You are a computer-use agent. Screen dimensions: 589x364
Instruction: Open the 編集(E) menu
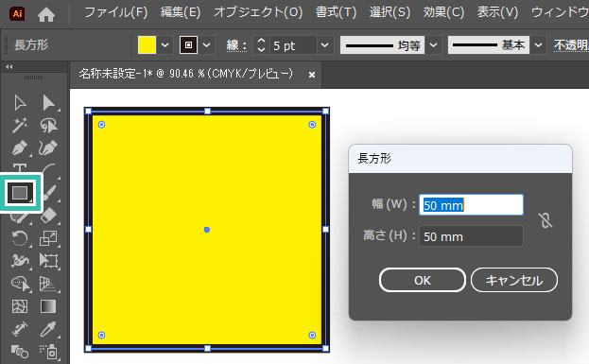[181, 13]
